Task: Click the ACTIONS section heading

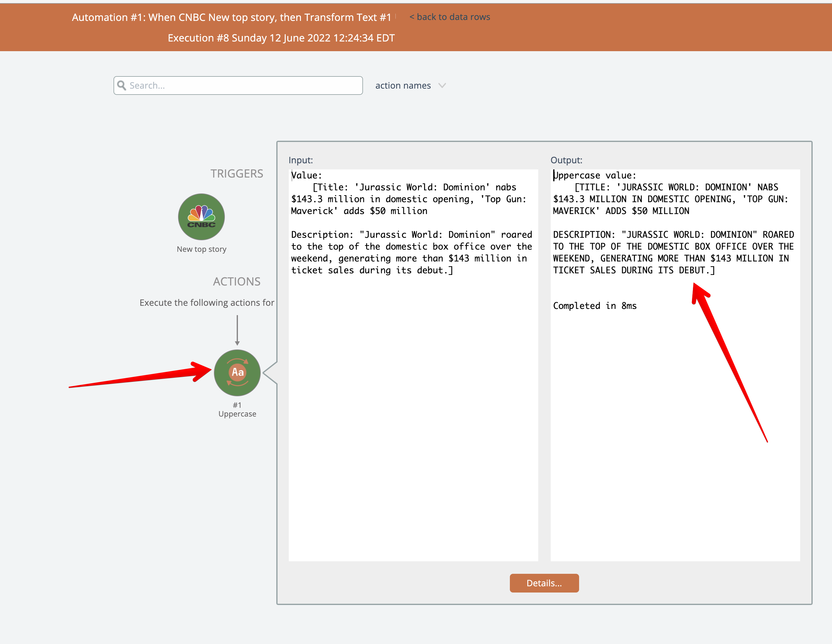Action: pos(237,281)
